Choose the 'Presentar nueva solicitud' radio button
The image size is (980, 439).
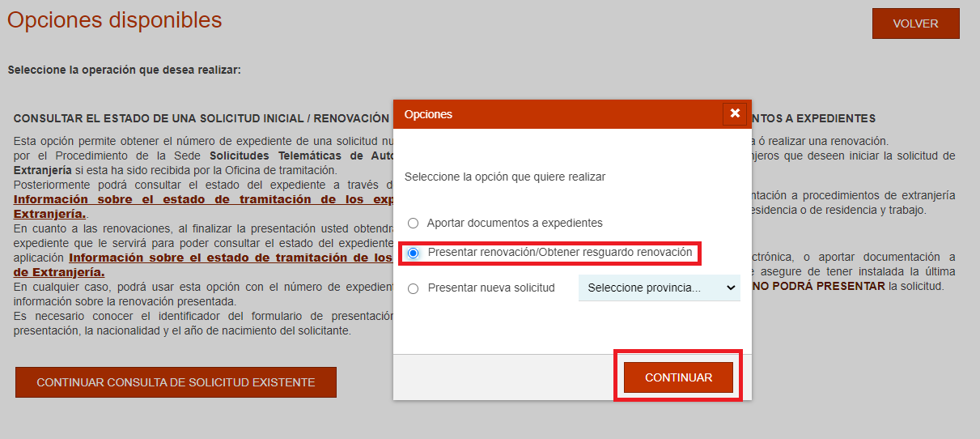point(414,288)
